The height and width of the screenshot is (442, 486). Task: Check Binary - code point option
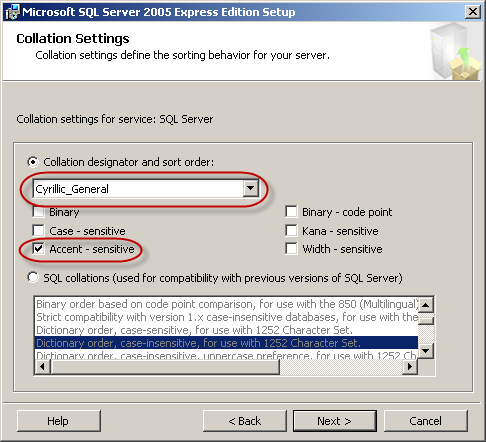291,212
